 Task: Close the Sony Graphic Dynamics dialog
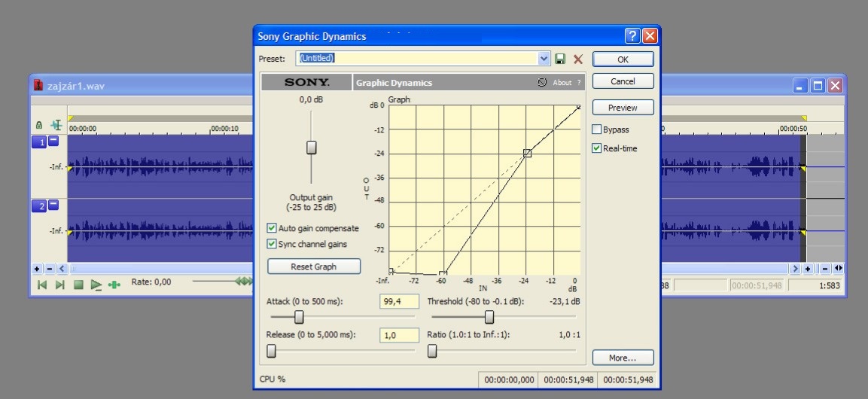point(650,37)
